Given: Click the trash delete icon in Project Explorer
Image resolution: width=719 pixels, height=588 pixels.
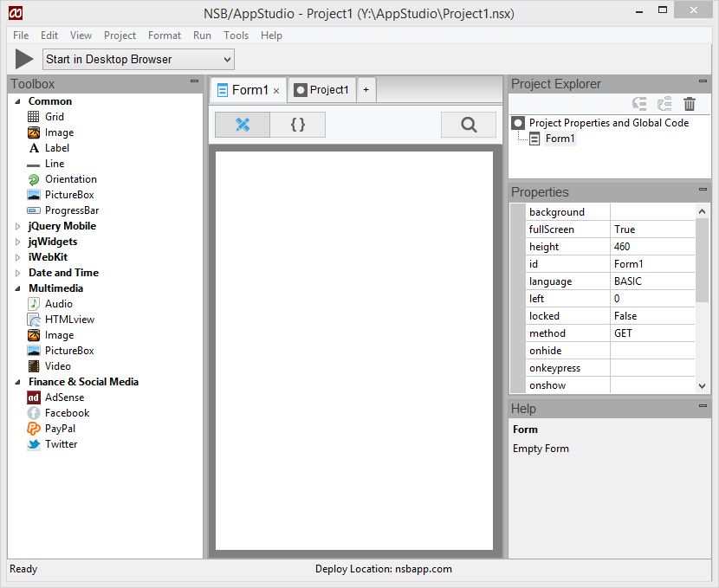Looking at the screenshot, I should tap(690, 104).
